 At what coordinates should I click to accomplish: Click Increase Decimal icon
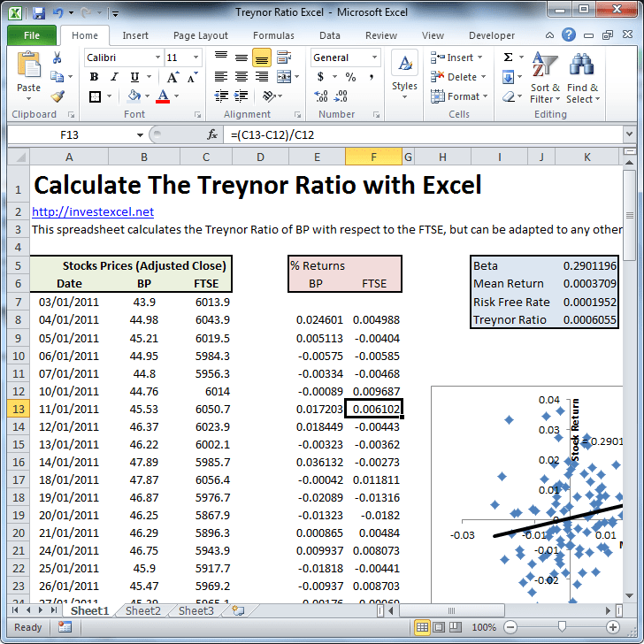321,96
